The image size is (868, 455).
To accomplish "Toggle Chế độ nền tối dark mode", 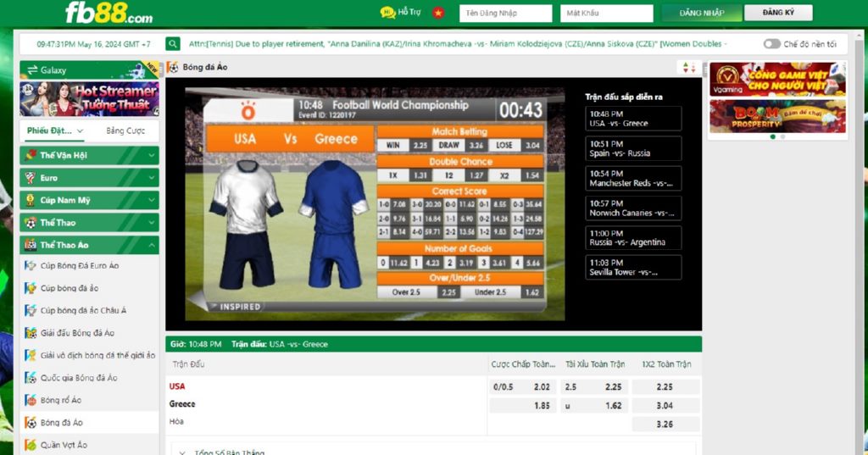I will click(x=771, y=44).
